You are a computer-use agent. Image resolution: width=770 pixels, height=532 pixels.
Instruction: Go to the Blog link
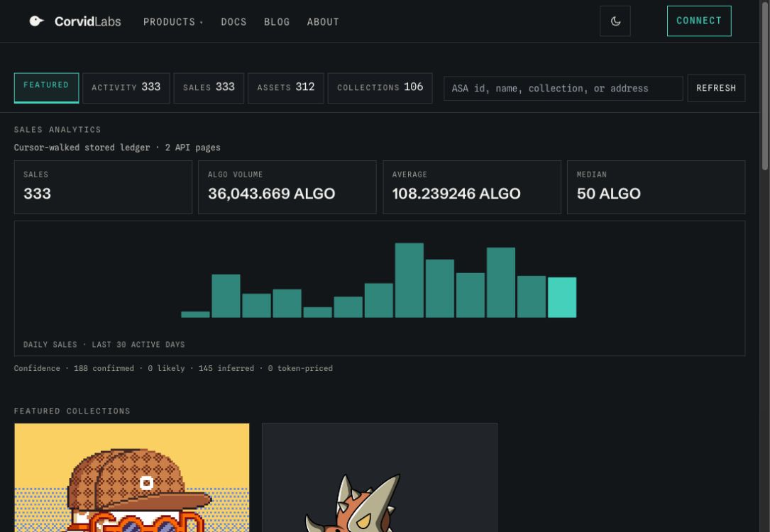(277, 22)
